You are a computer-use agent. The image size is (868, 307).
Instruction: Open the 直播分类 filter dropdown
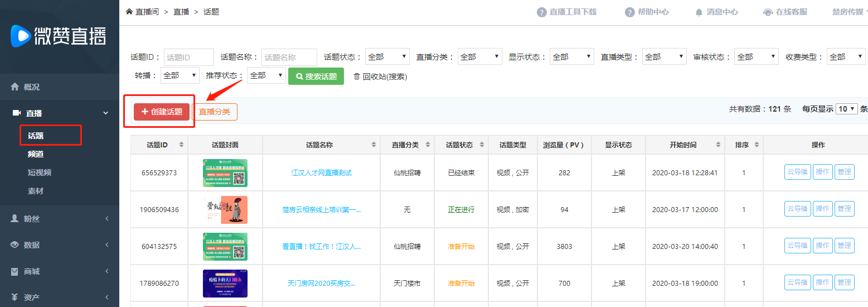pyautogui.click(x=479, y=57)
